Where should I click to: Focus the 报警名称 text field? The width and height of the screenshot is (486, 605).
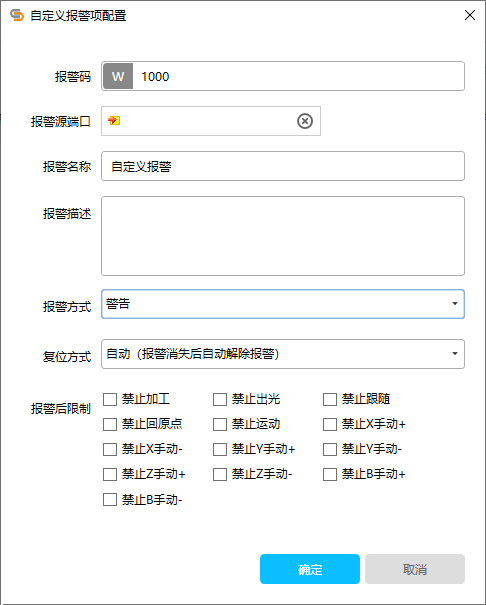click(283, 166)
